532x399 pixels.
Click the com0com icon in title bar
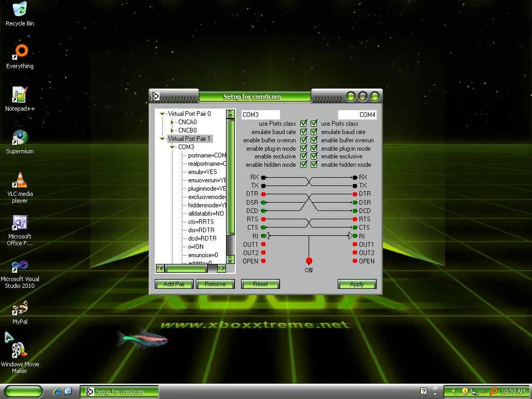(155, 96)
